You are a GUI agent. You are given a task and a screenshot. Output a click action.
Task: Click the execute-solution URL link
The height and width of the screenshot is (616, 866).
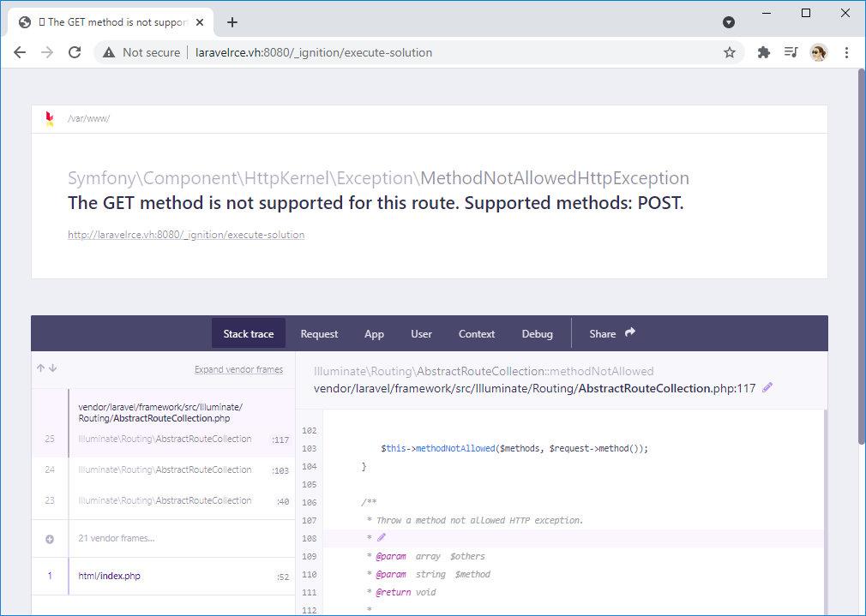tap(186, 235)
